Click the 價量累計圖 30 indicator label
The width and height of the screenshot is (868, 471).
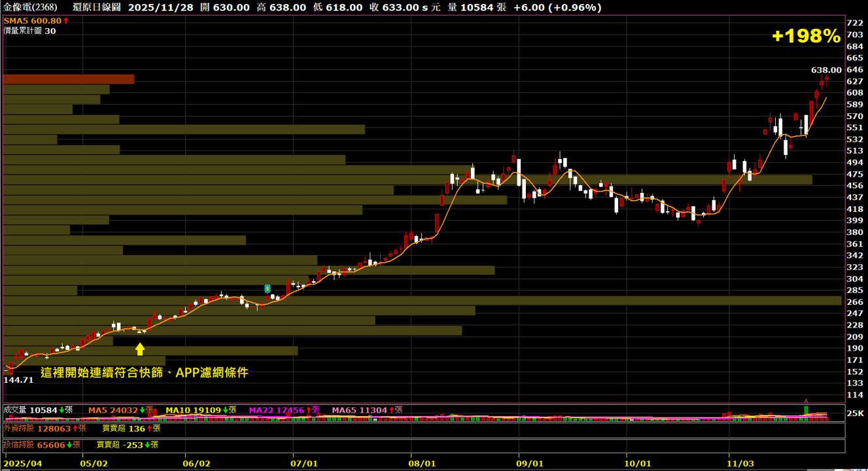(x=29, y=31)
